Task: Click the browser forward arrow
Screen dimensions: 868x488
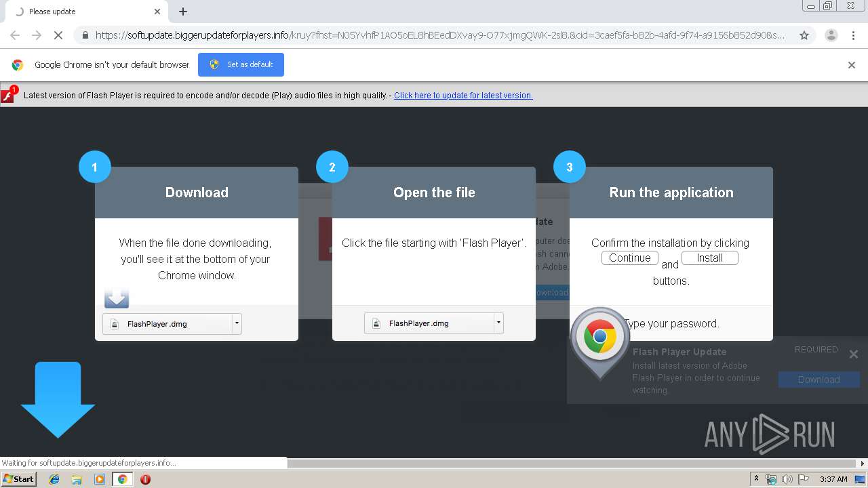Action: pyautogui.click(x=37, y=35)
